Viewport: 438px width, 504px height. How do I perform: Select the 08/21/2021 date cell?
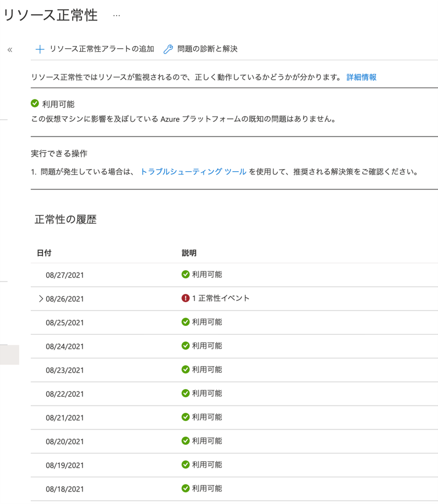(x=65, y=418)
